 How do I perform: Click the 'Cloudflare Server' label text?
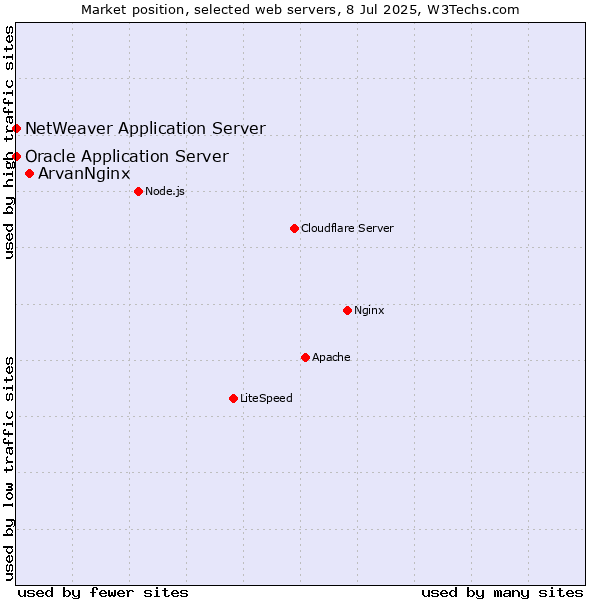[347, 228]
